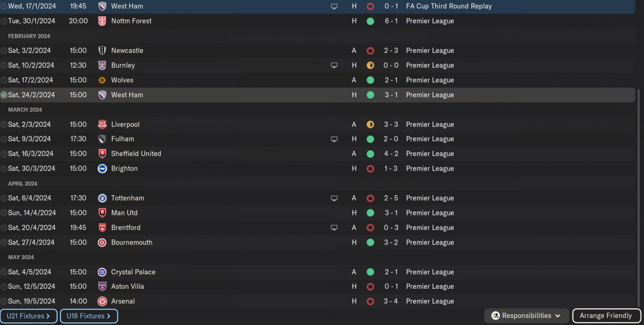Viewport: 644px width, 325px height.
Task: Click the Arsenal club badge
Action: point(102,301)
